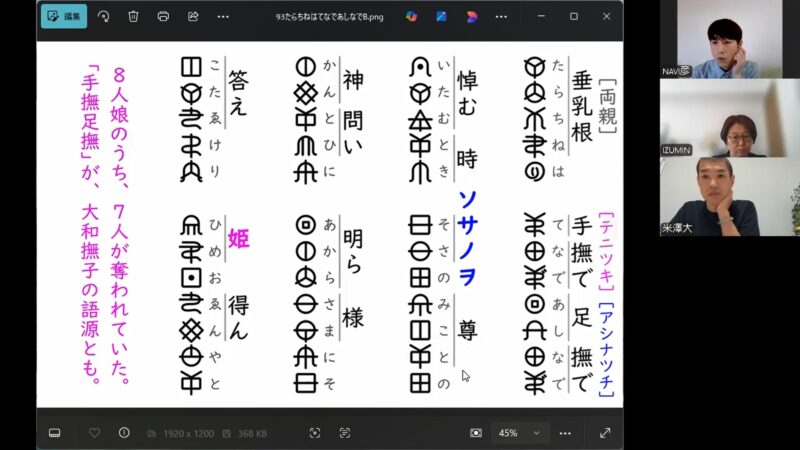The height and width of the screenshot is (450, 800).
Task: Click the pink label [テニツキ]
Action: point(606,252)
